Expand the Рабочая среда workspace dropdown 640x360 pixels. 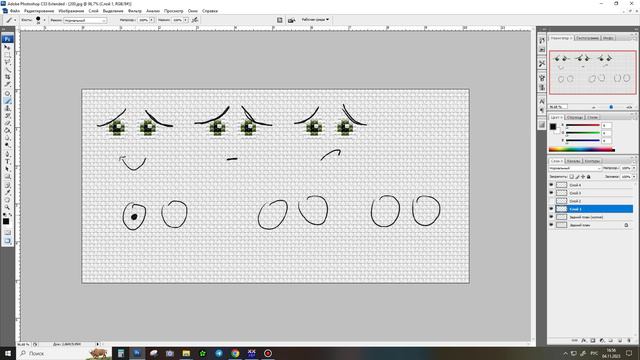(x=315, y=20)
